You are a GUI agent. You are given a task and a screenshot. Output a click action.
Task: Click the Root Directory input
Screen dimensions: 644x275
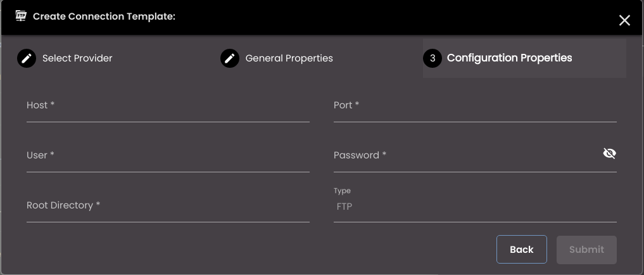coord(168,210)
